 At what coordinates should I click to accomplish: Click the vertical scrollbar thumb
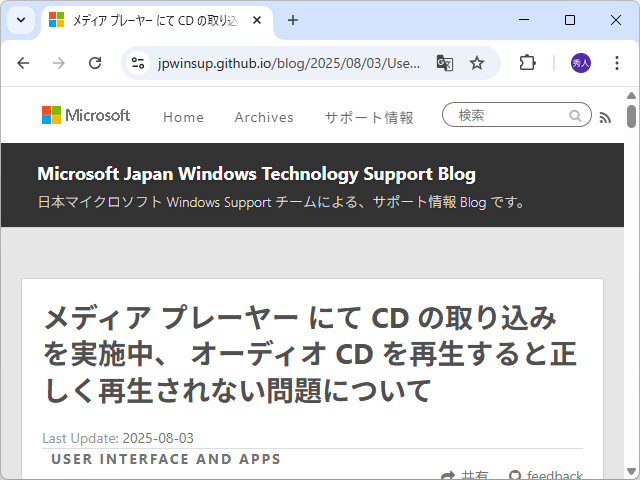coord(631,116)
